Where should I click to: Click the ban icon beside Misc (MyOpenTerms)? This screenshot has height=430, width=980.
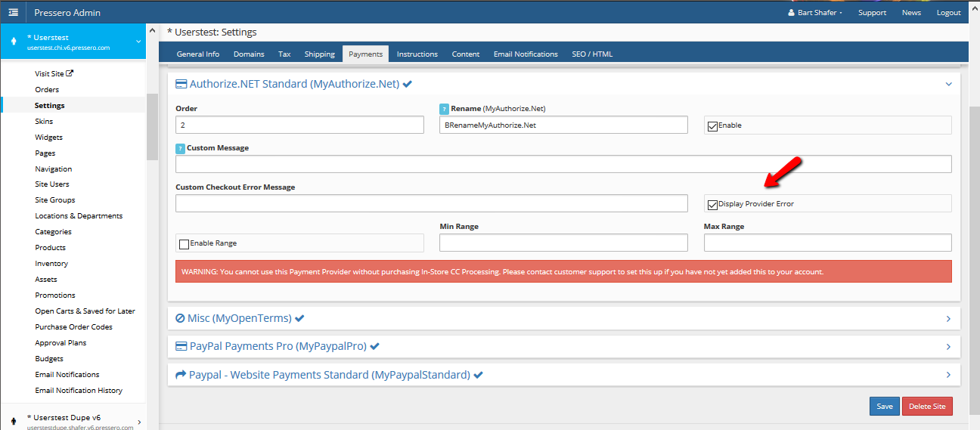click(x=180, y=318)
